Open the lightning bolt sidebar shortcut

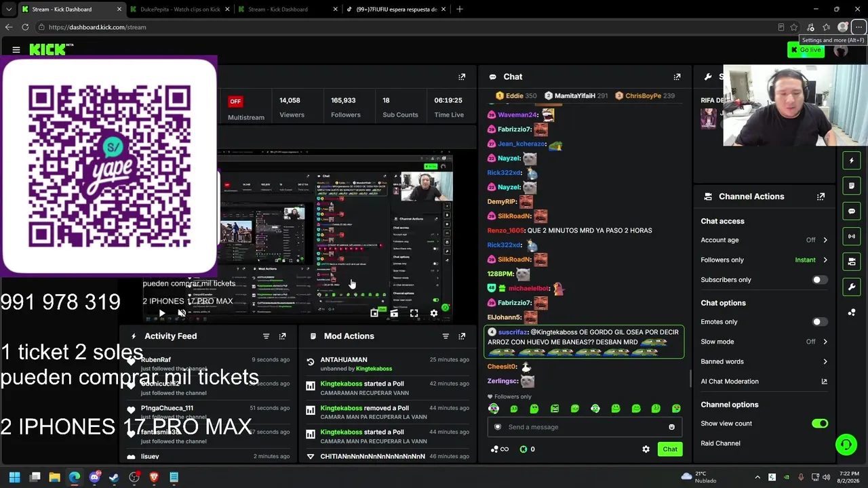tap(852, 161)
